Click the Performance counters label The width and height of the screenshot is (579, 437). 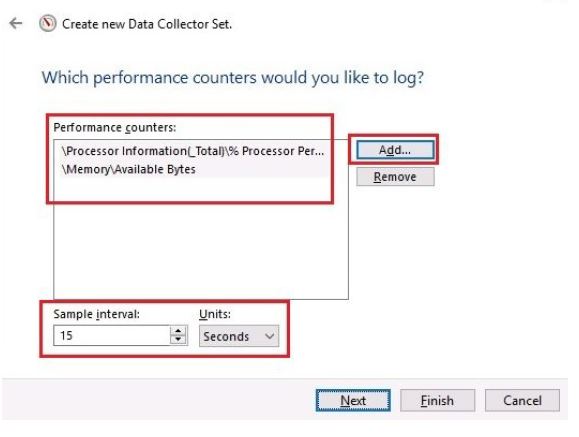(x=115, y=127)
